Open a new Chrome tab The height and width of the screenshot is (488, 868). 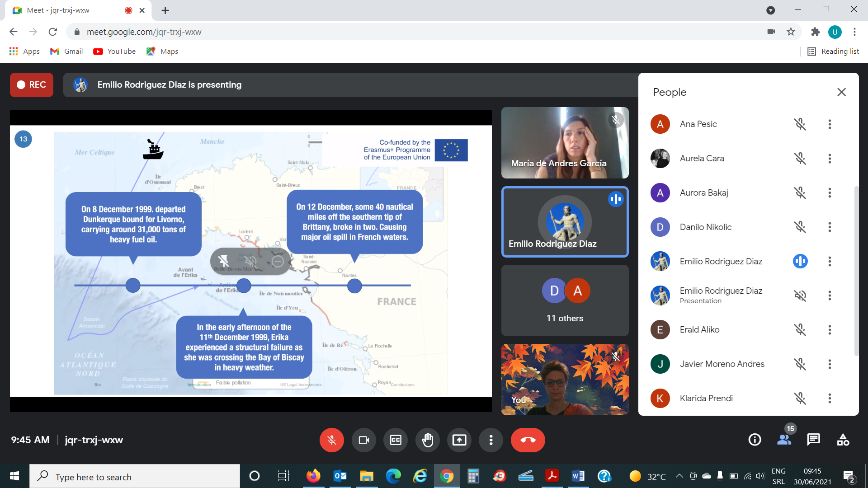(165, 10)
